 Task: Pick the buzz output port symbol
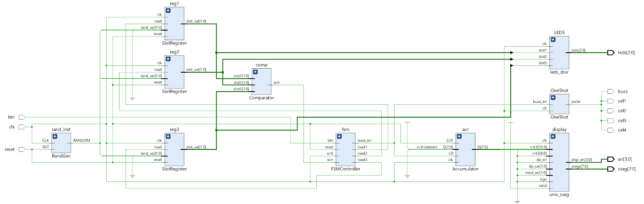[x=611, y=92]
